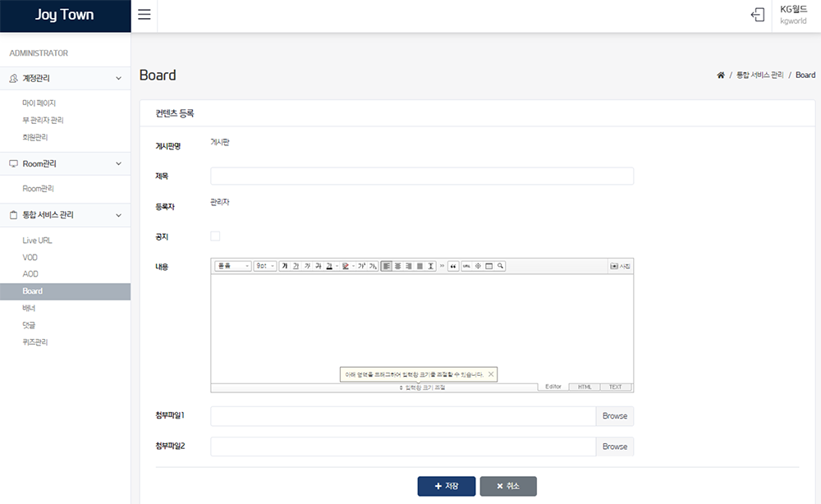
Task: Click the home icon in breadcrumb
Action: pos(721,76)
